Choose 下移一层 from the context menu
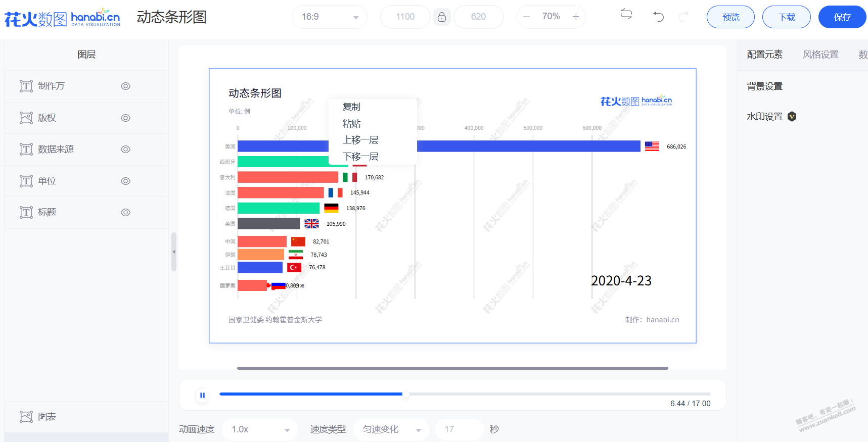The width and height of the screenshot is (868, 442). [x=360, y=157]
